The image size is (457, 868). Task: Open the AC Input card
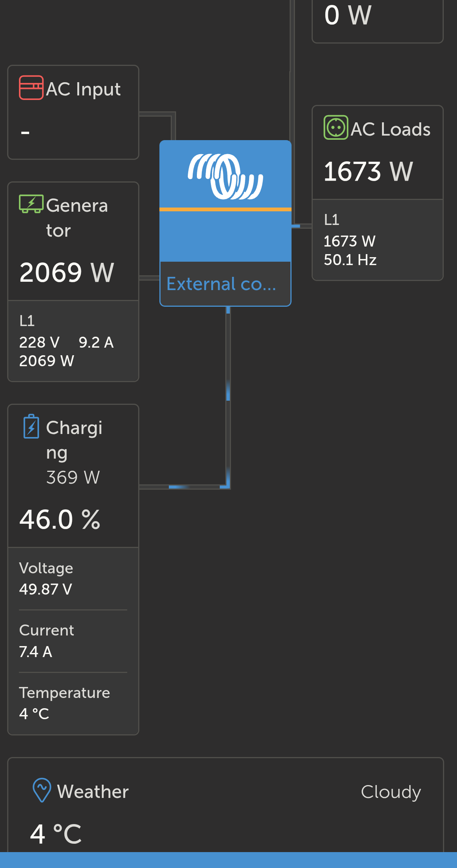73,112
